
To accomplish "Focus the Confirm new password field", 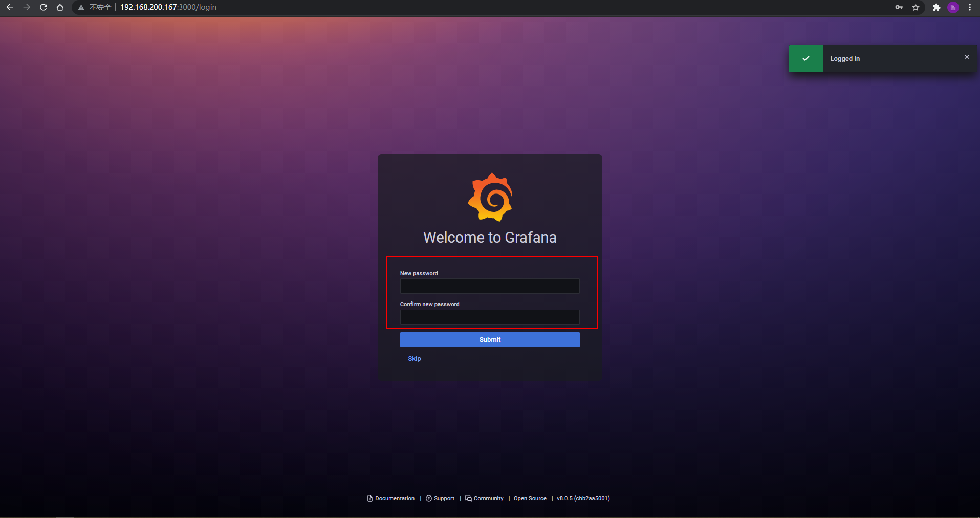I will click(x=490, y=317).
